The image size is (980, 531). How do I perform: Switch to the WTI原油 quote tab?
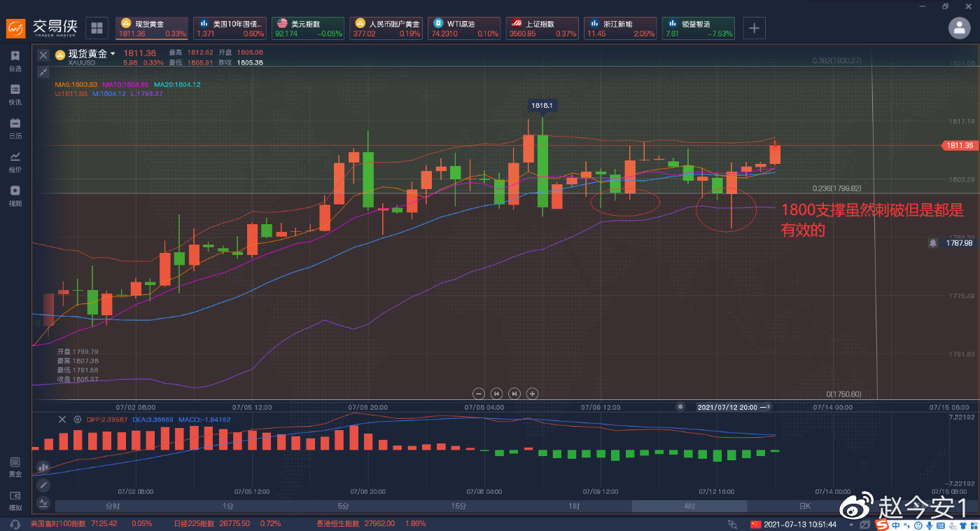coord(464,28)
